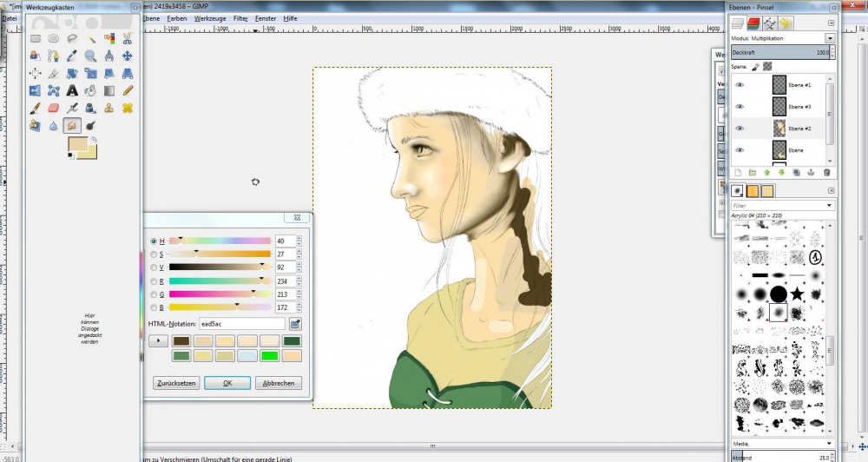Select the Select by Color tool

[x=109, y=39]
